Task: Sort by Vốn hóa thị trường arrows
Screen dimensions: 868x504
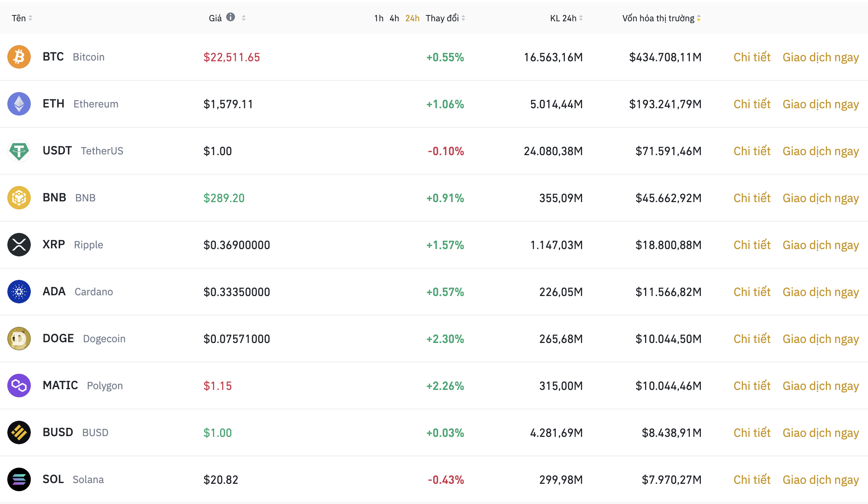Action: coord(699,18)
